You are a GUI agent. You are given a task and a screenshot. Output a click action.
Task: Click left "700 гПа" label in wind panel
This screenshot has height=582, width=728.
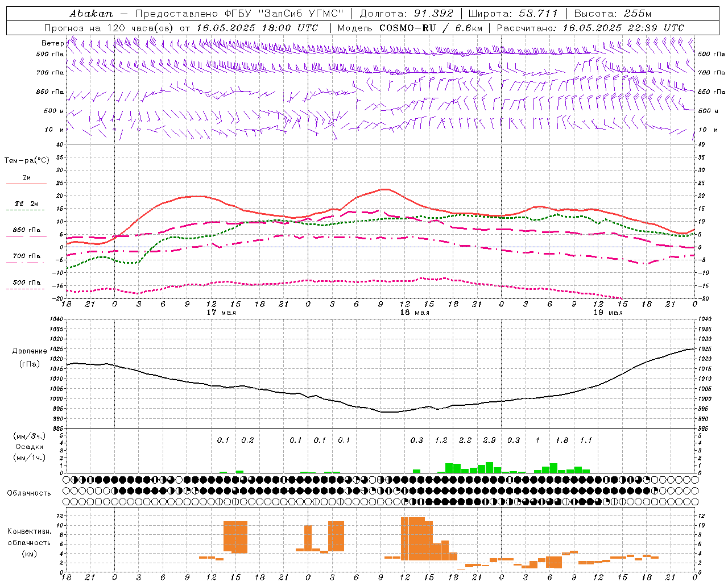click(50, 73)
